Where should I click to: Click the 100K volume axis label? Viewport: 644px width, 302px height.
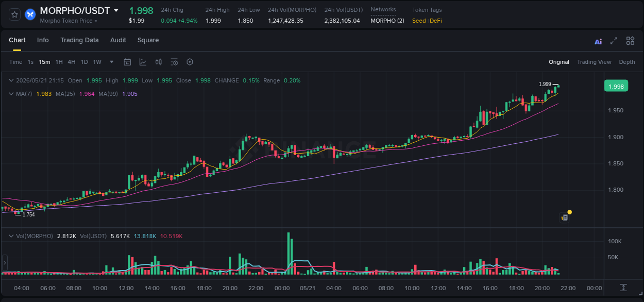[x=615, y=241]
